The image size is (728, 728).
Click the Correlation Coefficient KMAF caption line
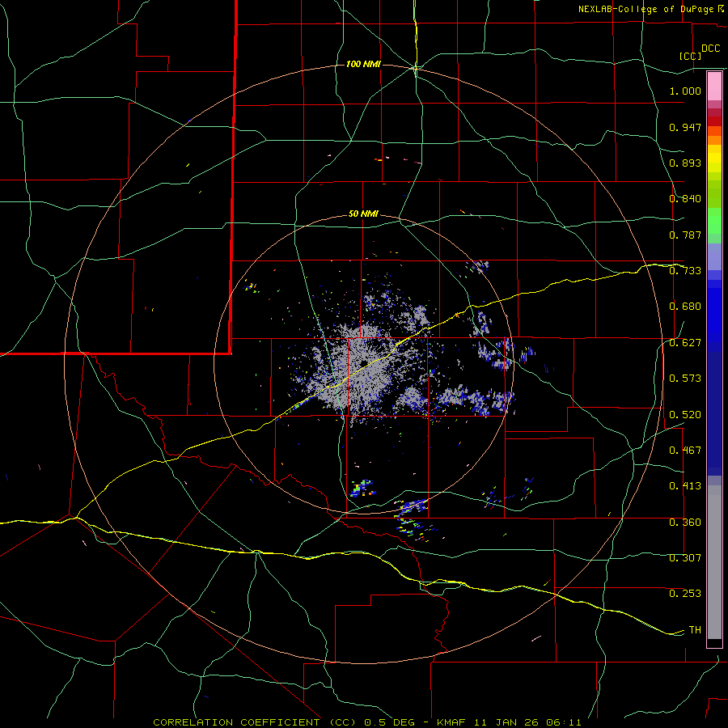[367, 722]
